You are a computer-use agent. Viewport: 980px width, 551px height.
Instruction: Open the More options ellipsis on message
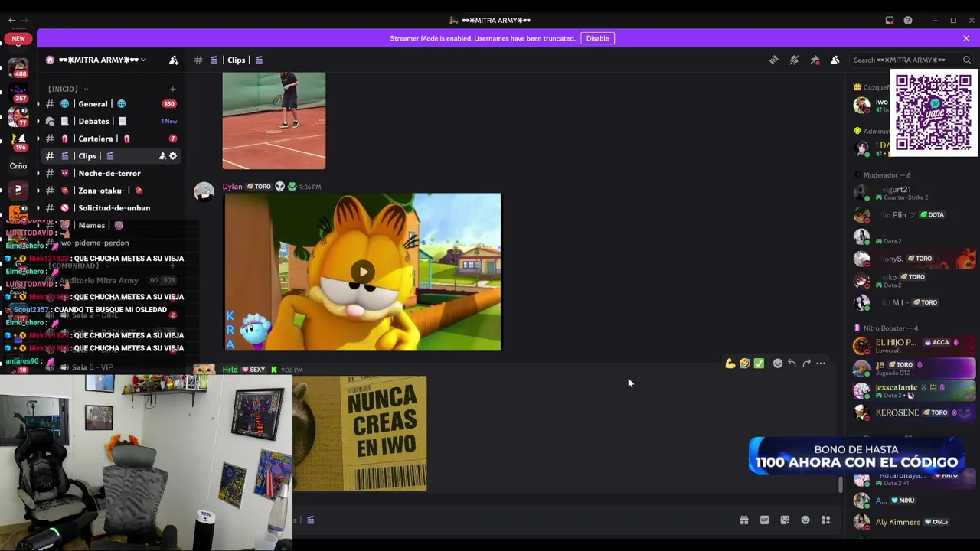(821, 364)
